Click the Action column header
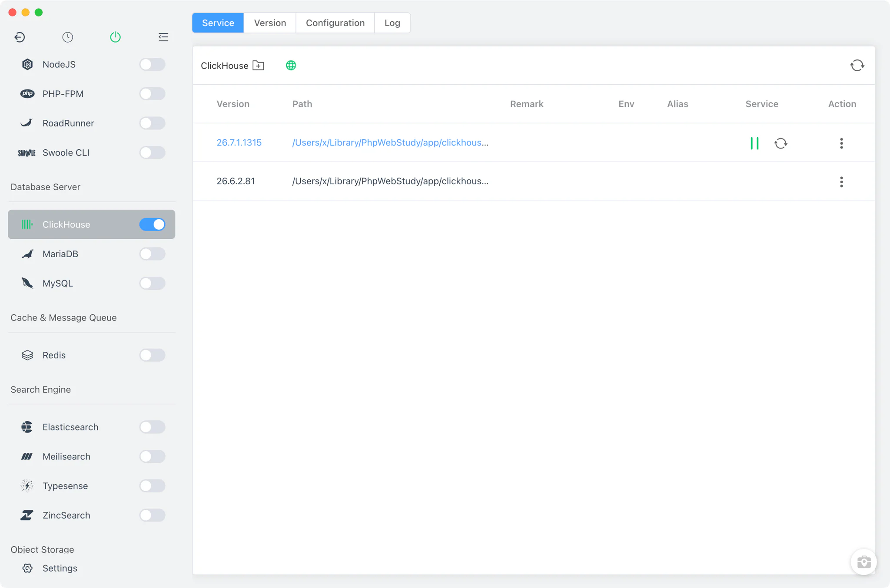This screenshot has width=890, height=588. tap(842, 104)
